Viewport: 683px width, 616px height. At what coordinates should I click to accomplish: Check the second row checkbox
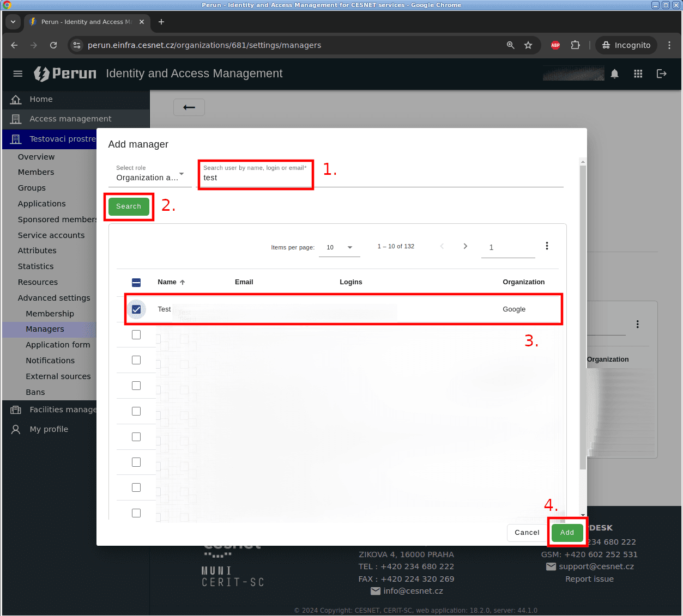point(136,335)
